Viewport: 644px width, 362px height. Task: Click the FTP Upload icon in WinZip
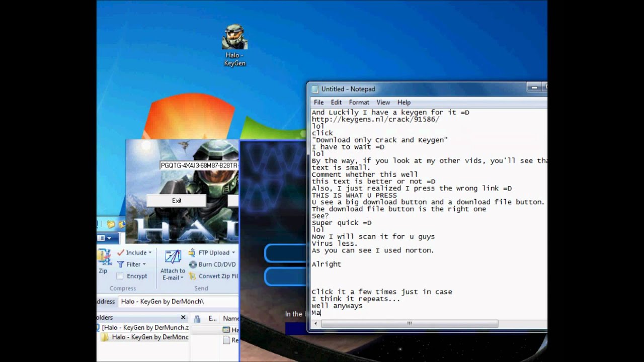coord(192,252)
